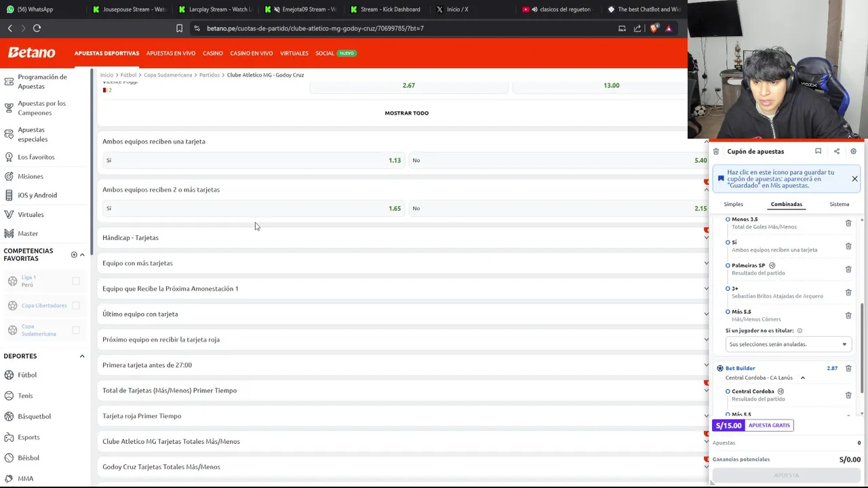Remove the Palmeiras SP selection
The image size is (868, 488).
click(848, 269)
